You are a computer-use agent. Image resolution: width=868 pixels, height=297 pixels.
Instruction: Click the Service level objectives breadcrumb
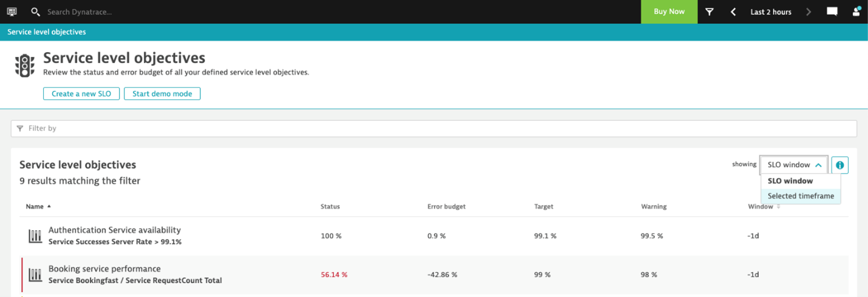coord(47,32)
